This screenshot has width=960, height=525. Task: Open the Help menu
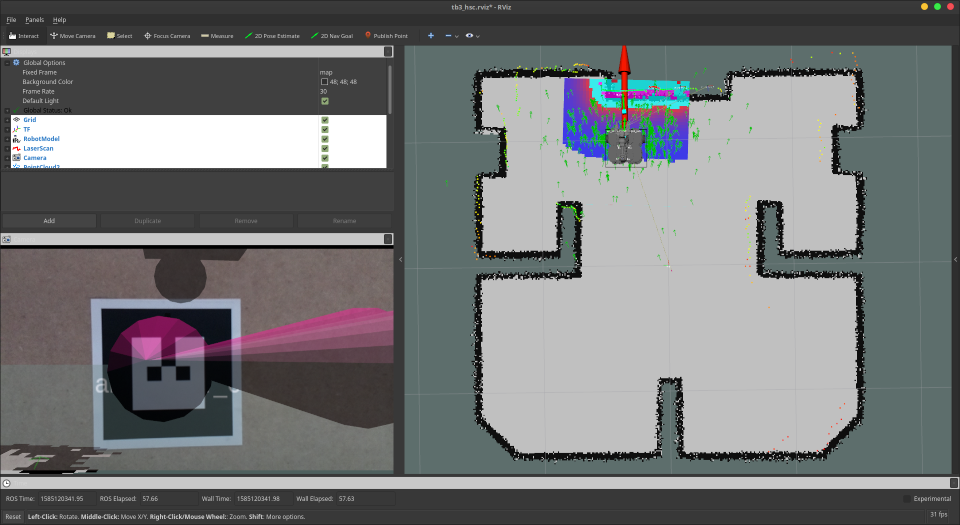pyautogui.click(x=59, y=20)
